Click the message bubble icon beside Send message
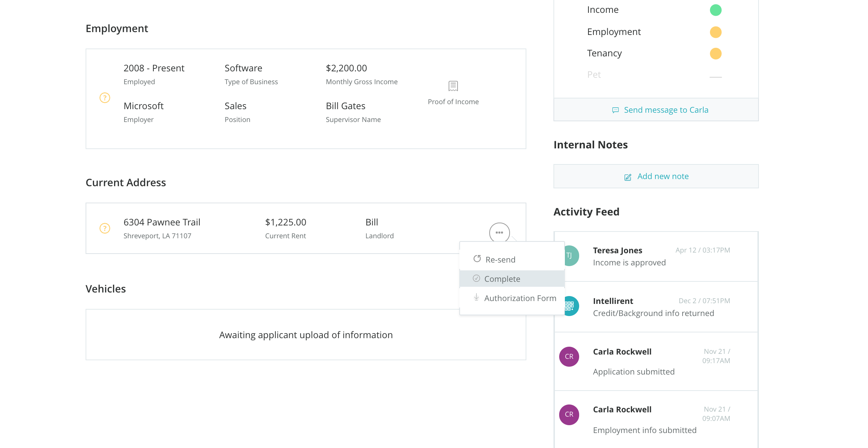The width and height of the screenshot is (868, 448). 615,110
